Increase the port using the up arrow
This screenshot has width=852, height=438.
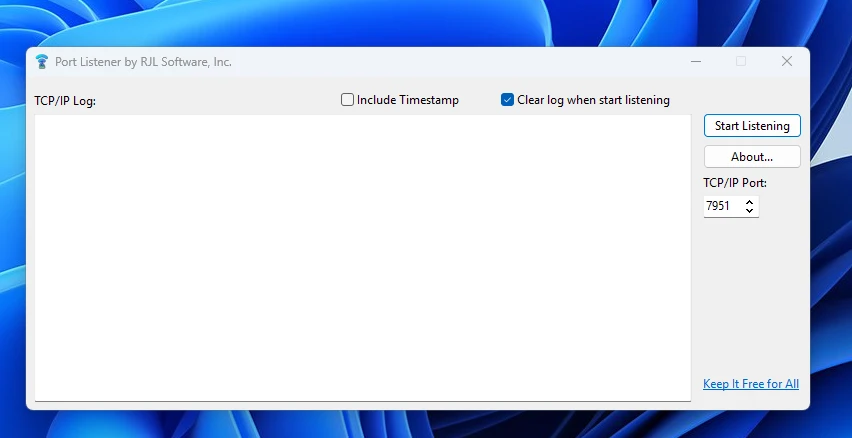[750, 202]
